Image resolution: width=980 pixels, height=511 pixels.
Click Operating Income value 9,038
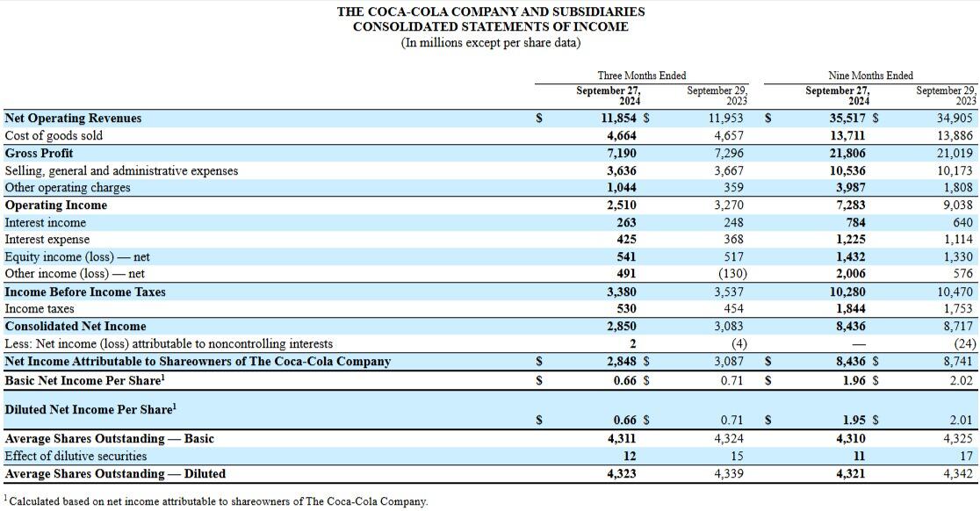[x=958, y=205]
